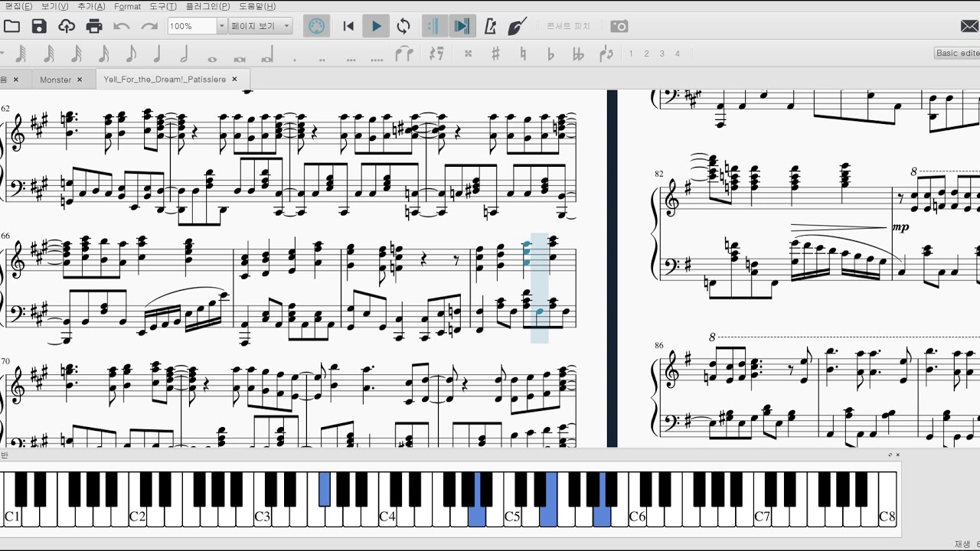
Task: Open the 보기(V) menu
Action: click(54, 6)
